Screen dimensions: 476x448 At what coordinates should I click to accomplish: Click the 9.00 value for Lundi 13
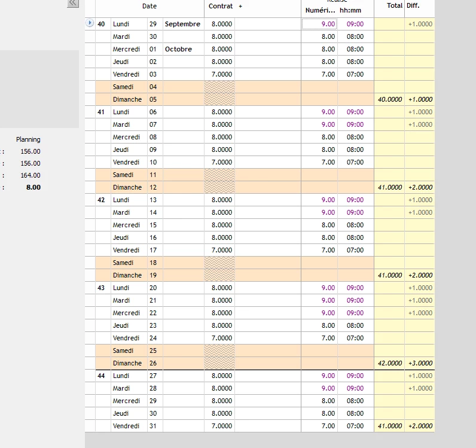328,200
